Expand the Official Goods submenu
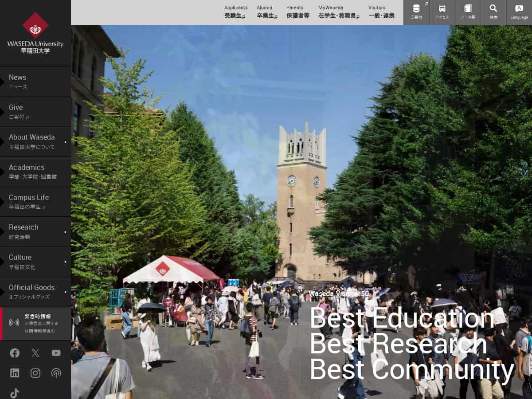 coord(65,292)
